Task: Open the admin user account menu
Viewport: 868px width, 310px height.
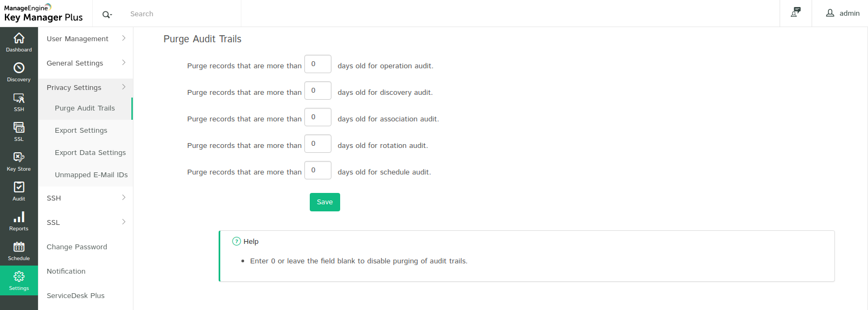Action: 843,14
